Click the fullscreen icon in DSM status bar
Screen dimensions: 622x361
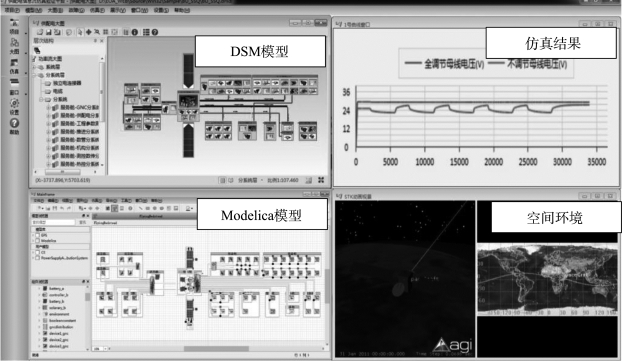tap(321, 180)
